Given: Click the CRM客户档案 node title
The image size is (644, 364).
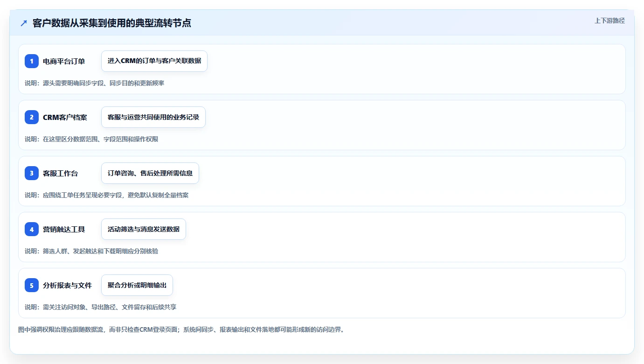Looking at the screenshot, I should coord(65,117).
